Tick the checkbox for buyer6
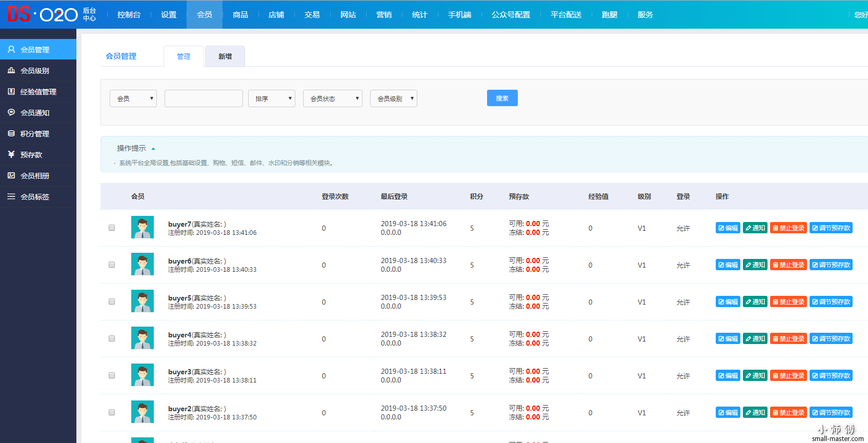This screenshot has height=443, width=868. (x=112, y=265)
